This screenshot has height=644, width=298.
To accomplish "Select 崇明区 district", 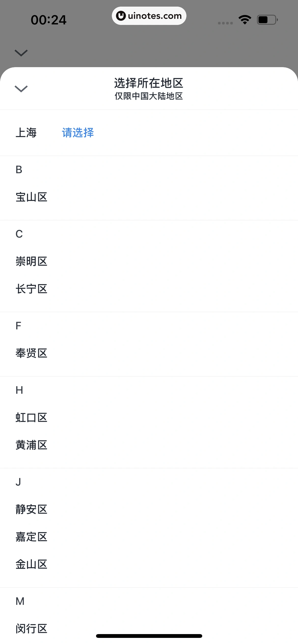I will (x=31, y=261).
